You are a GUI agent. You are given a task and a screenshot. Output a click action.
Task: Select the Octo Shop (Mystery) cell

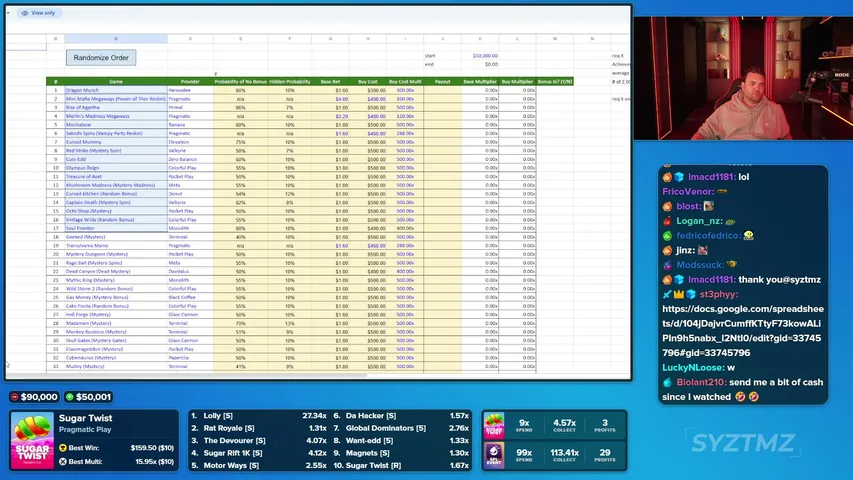coord(116,211)
